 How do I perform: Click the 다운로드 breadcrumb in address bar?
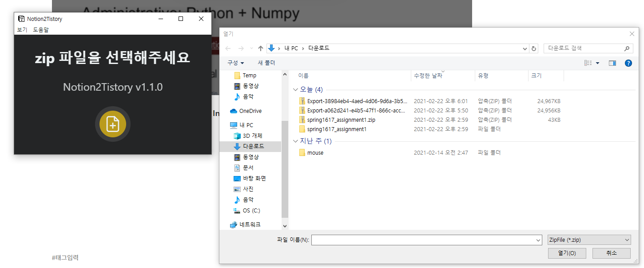click(x=318, y=48)
